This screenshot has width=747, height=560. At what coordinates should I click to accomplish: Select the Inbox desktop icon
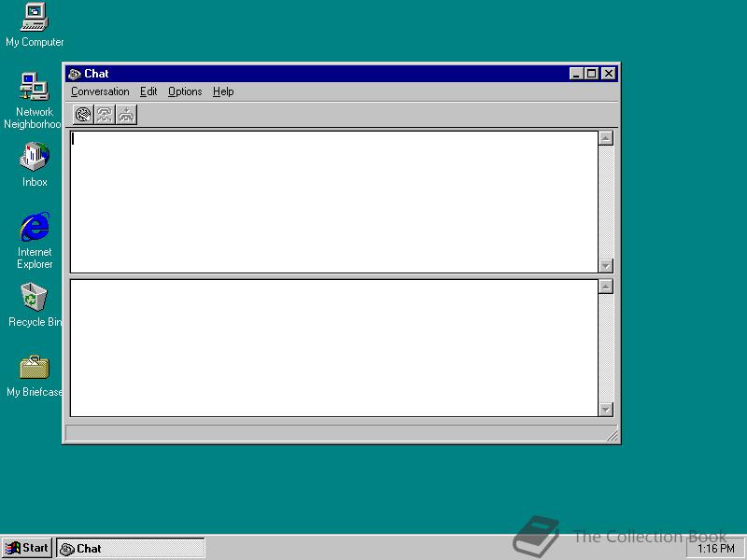pos(35,165)
